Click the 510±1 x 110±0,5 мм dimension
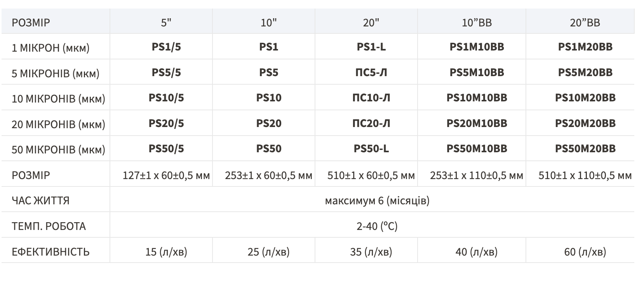644x289 pixels. point(585,176)
